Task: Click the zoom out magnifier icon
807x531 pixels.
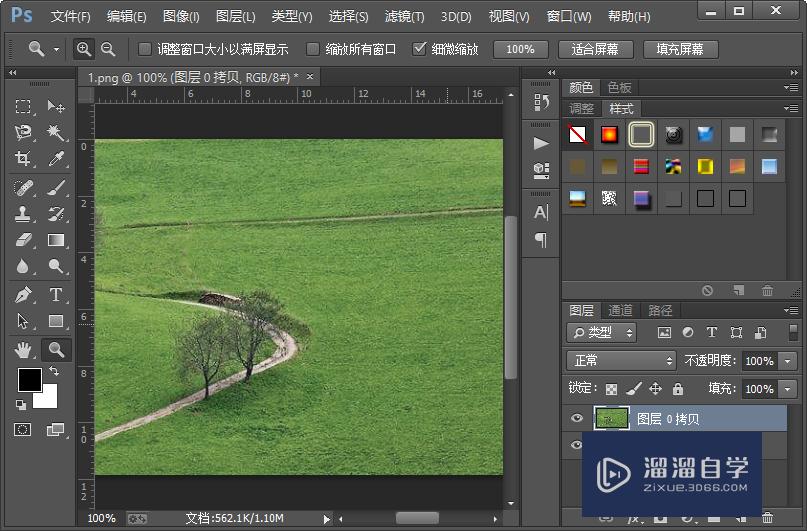Action: click(108, 49)
